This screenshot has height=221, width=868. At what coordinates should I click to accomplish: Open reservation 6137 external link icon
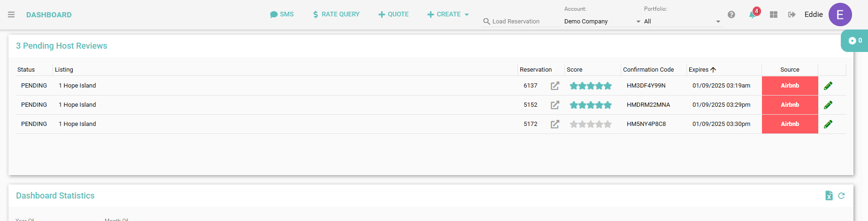tap(555, 86)
